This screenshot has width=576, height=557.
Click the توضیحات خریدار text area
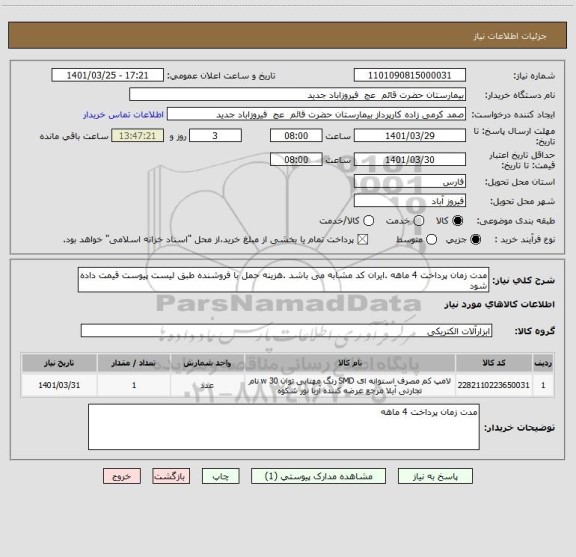(284, 427)
